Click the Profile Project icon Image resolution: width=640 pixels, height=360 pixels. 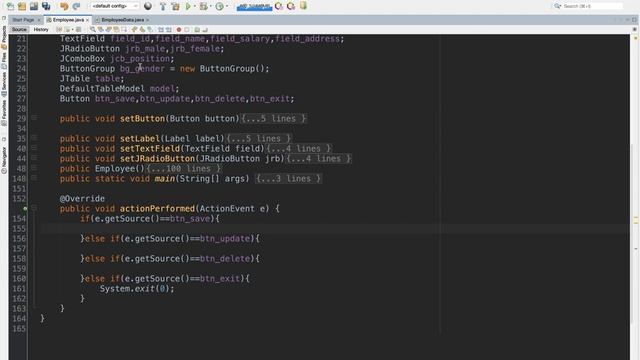(220, 6)
